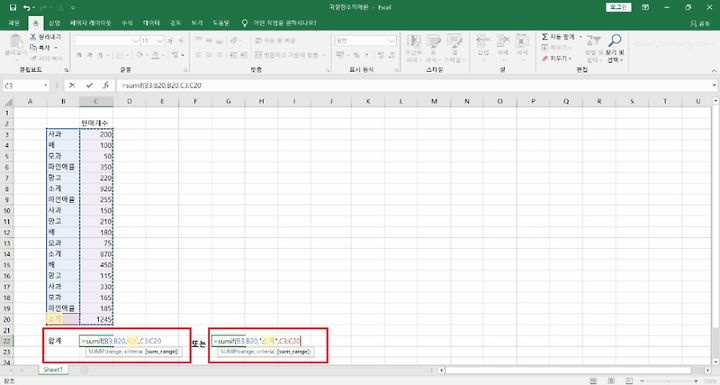
Task: Click cell with value 920
Action: click(x=96, y=188)
